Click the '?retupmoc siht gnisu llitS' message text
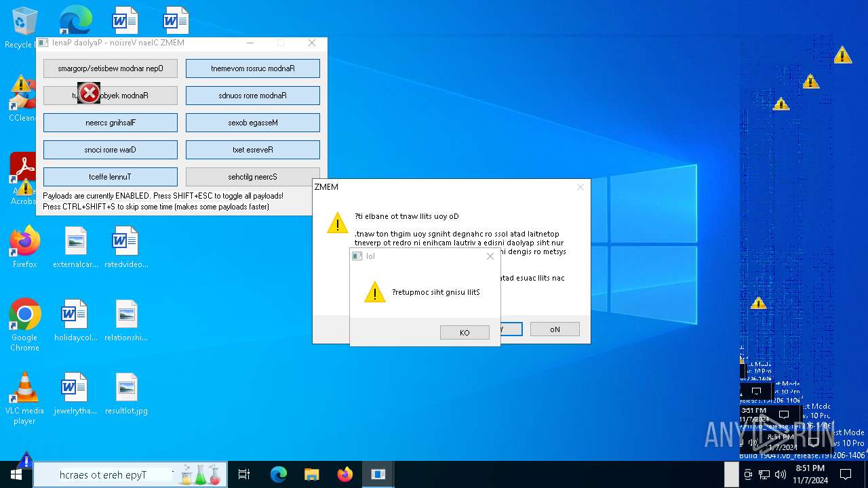 point(436,292)
